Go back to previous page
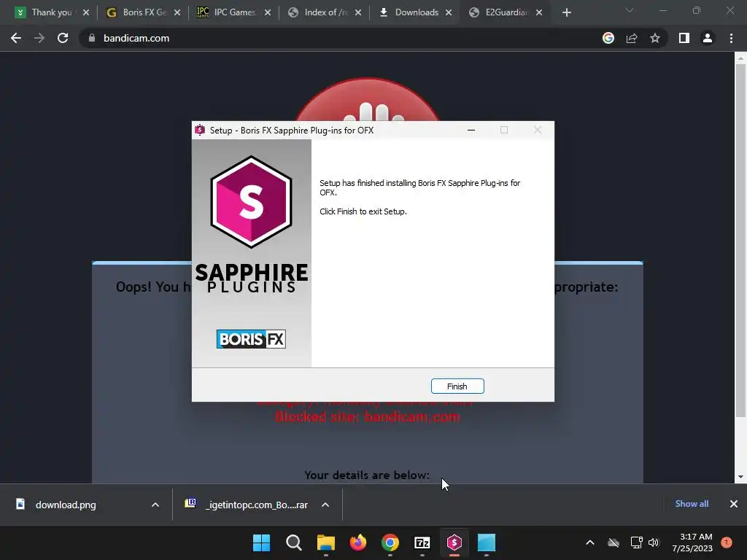Viewport: 747px width, 560px height. (16, 38)
